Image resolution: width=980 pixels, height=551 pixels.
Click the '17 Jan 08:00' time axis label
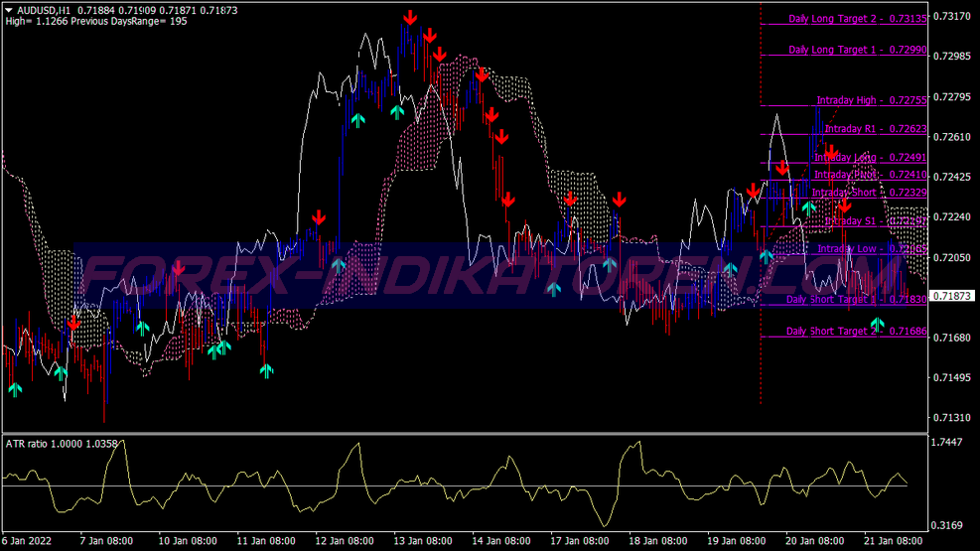click(580, 541)
